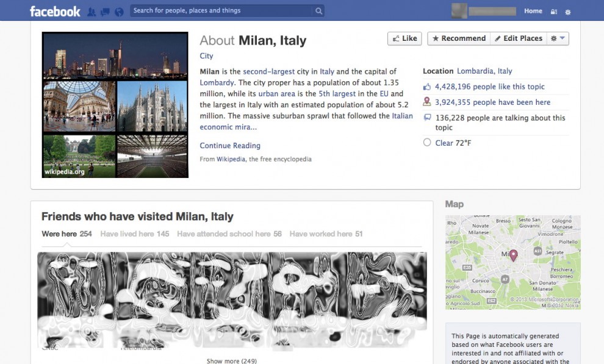Open notifications globe icon
Screen dimensions: 604x364
[120, 12]
